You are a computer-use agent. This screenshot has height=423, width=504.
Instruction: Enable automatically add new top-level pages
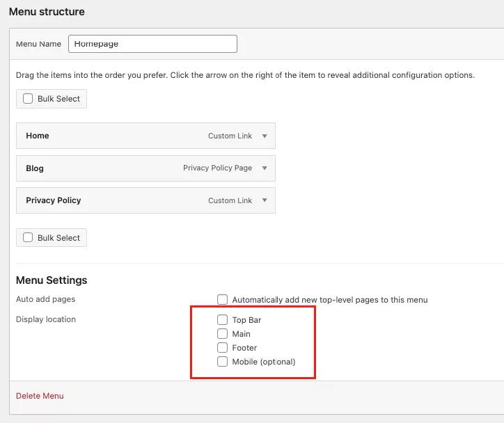click(222, 300)
